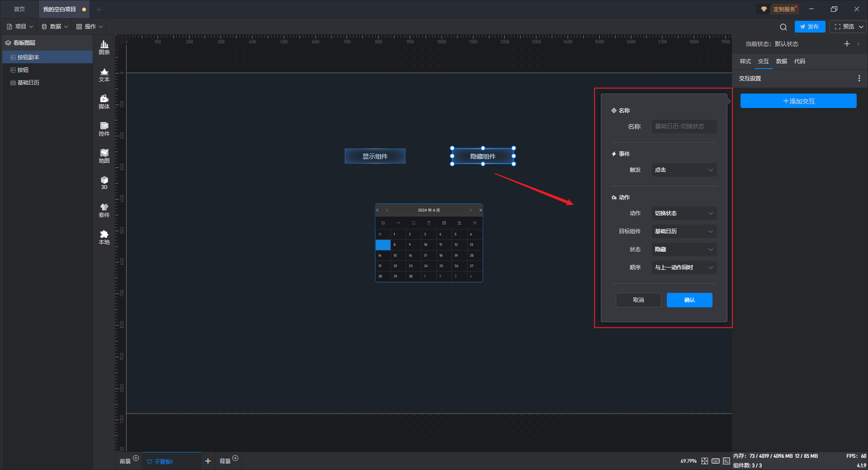The image size is (868, 470).
Task: Open the 顺序 dropdown showing 与上一动作同时
Action: [684, 268]
